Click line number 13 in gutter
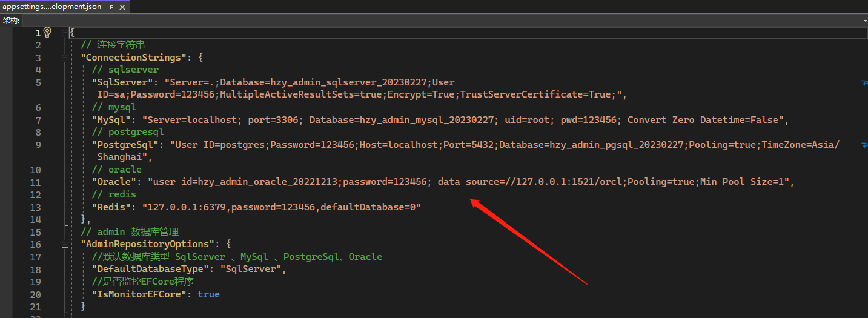868x318 pixels. click(36, 207)
